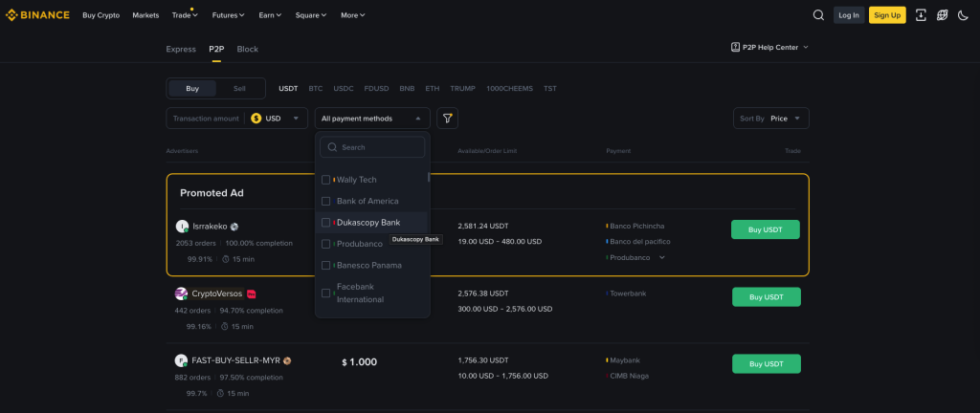Select the BTC coin tab

tap(316, 89)
